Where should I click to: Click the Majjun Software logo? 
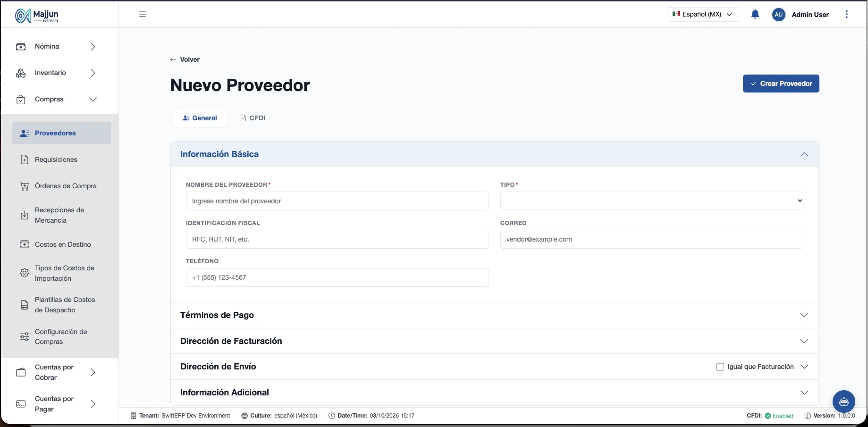(37, 15)
